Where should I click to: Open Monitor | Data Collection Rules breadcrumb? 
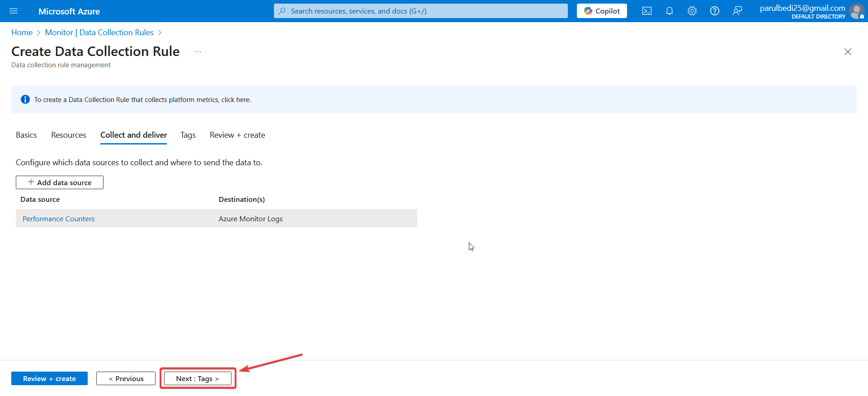[99, 33]
